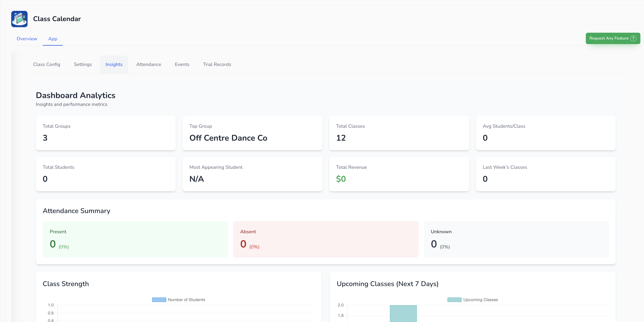Click the Insights and performance metrics subtitle
Image resolution: width=644 pixels, height=322 pixels.
(x=71, y=105)
